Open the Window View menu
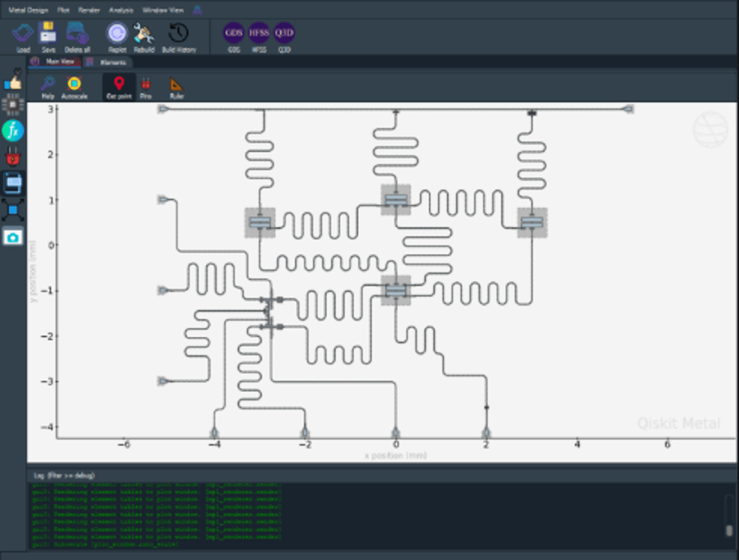The image size is (739, 560). pos(163,10)
